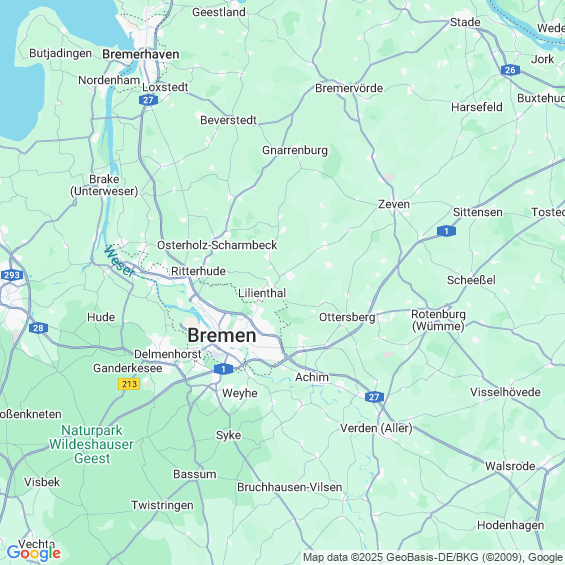This screenshot has width=565, height=565.
Task: Select the Rotenburg (Wümme) town label
Action: (438, 320)
